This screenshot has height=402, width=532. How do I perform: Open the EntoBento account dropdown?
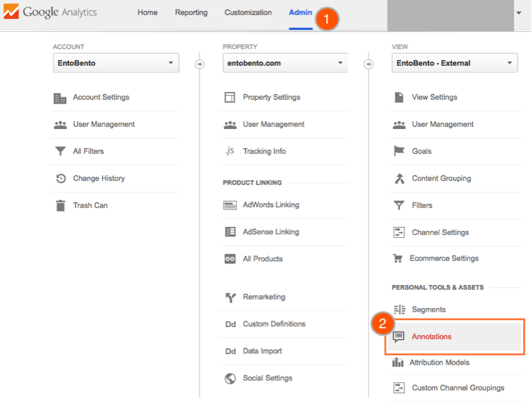pos(116,63)
